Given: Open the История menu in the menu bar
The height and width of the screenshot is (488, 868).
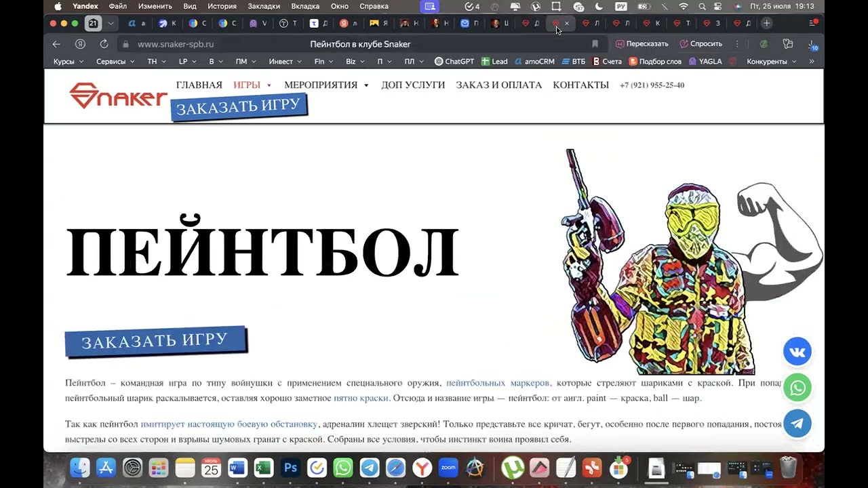Looking at the screenshot, I should pyautogui.click(x=222, y=6).
